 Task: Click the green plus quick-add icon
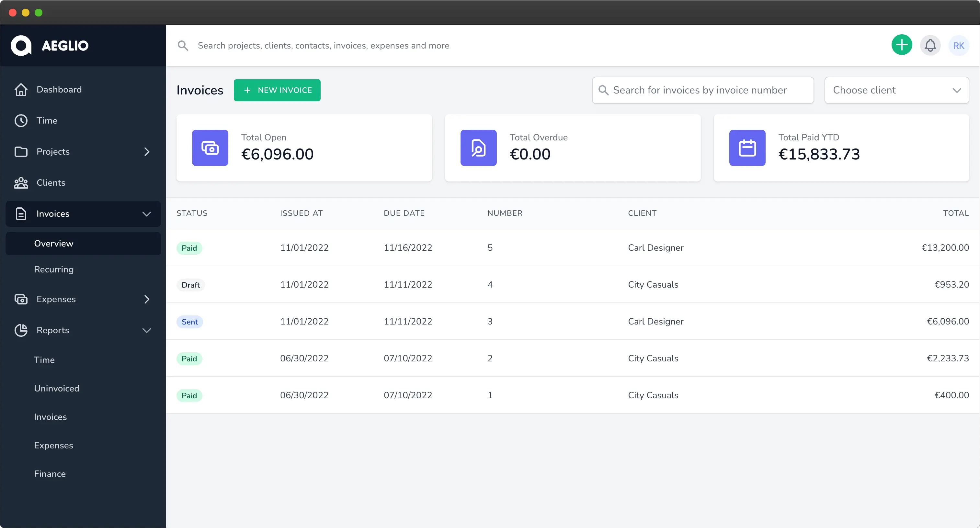pyautogui.click(x=901, y=45)
